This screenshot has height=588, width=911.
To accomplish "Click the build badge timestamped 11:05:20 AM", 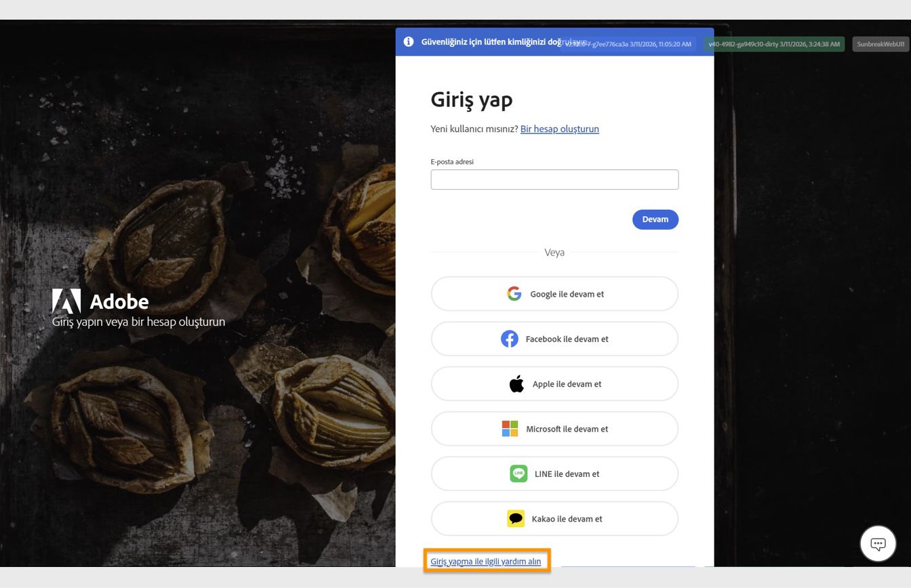I will 628,44.
